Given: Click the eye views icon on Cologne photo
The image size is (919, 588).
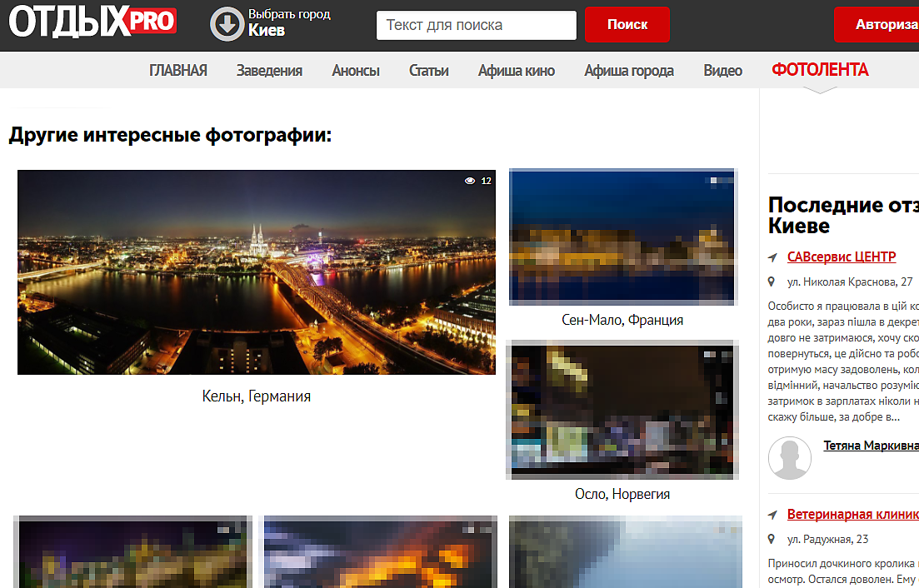Looking at the screenshot, I should tap(470, 181).
